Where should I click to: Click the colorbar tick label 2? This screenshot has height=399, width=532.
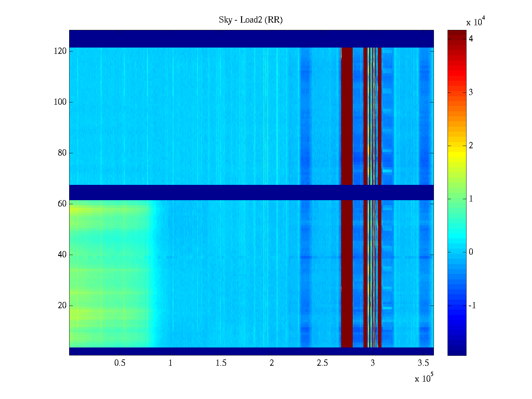[x=470, y=146]
